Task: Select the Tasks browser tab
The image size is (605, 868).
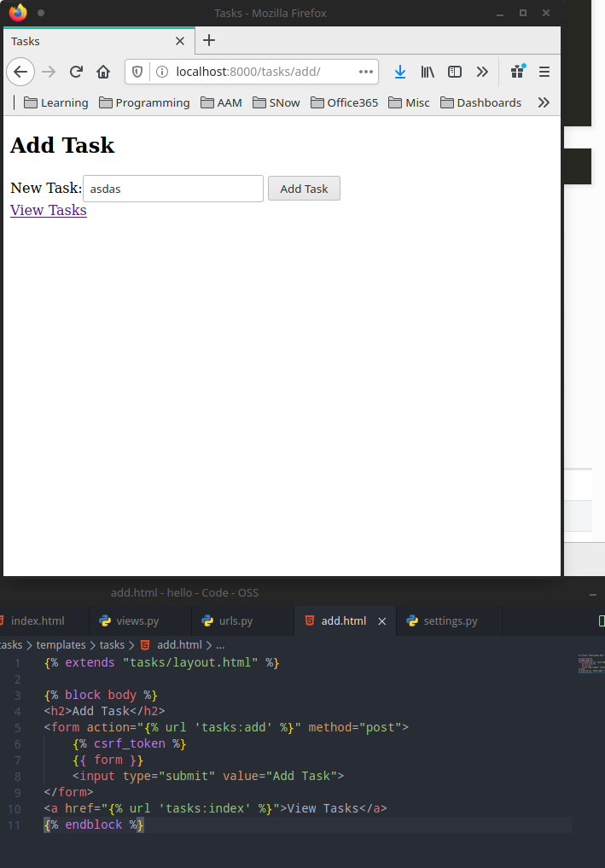Action: tap(99, 41)
